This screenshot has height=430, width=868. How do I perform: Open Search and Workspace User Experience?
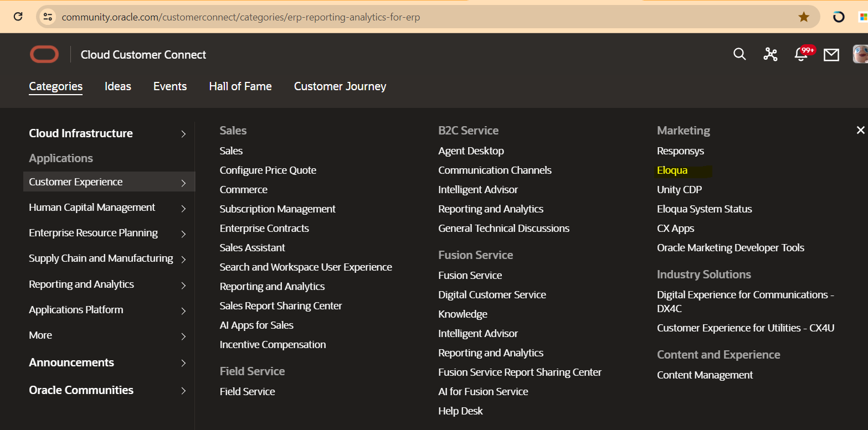pyautogui.click(x=306, y=267)
